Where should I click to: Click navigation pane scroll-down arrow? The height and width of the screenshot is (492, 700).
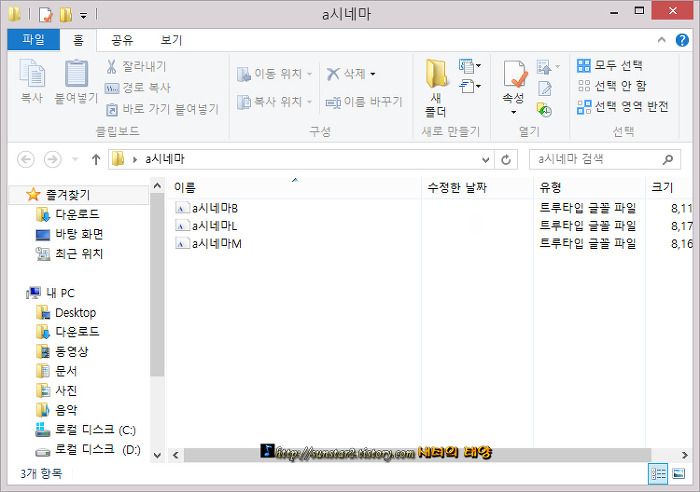click(157, 455)
